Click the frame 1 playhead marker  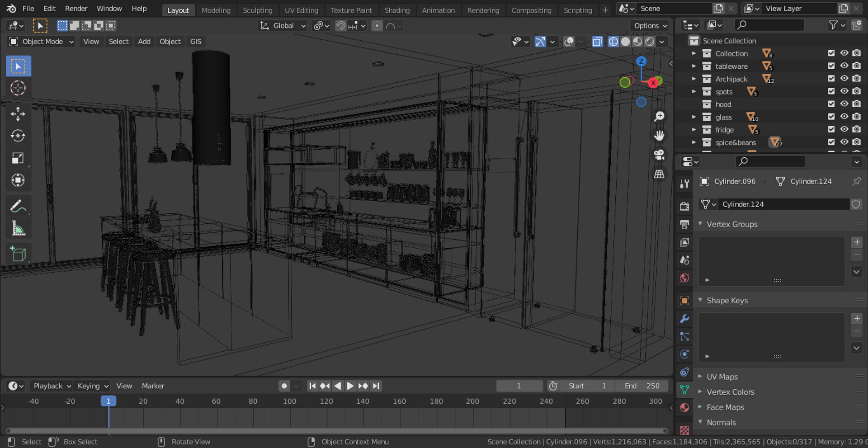[108, 401]
